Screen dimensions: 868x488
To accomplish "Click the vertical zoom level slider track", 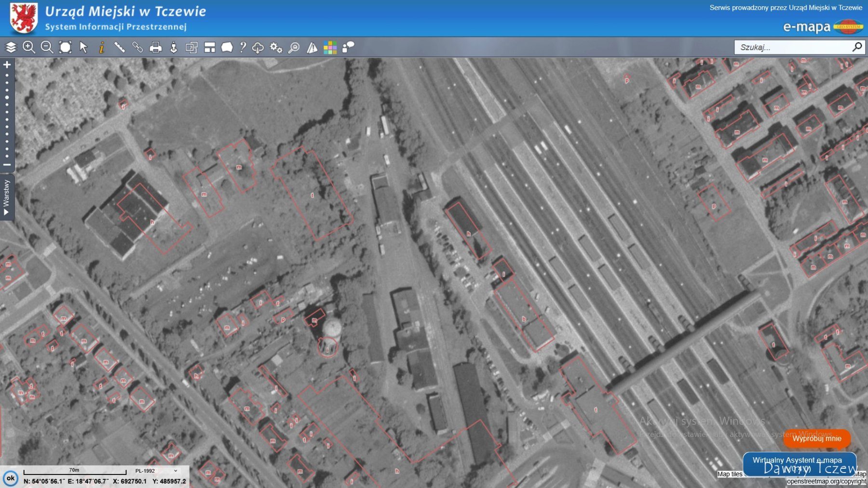I will click(x=7, y=116).
